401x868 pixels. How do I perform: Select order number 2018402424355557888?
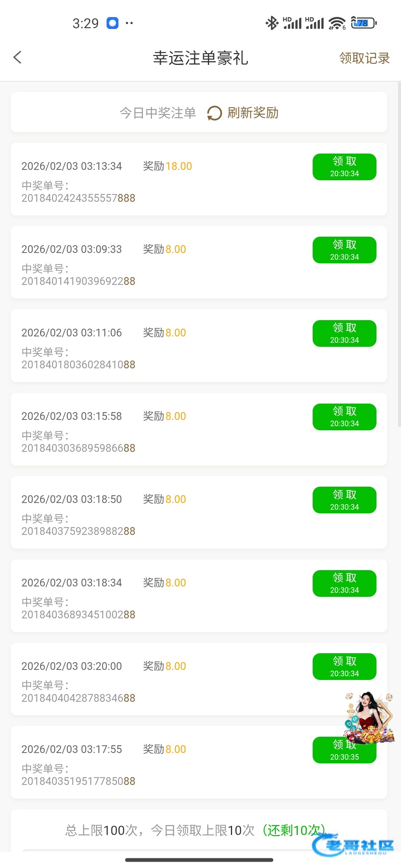78,198
